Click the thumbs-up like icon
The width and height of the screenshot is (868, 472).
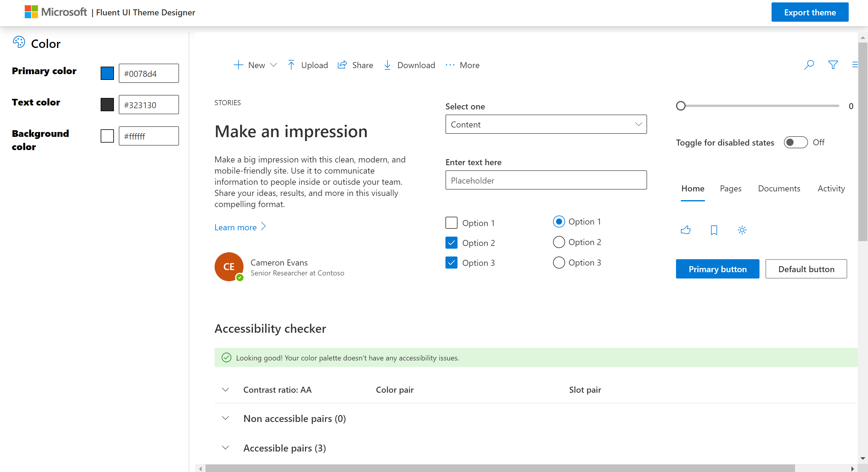685,230
